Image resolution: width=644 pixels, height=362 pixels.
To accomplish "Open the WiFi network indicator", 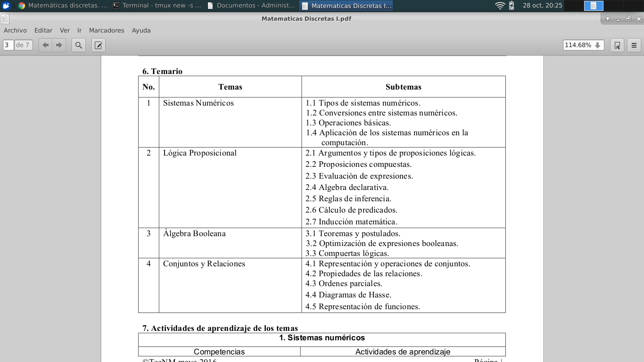I will 500,6.
